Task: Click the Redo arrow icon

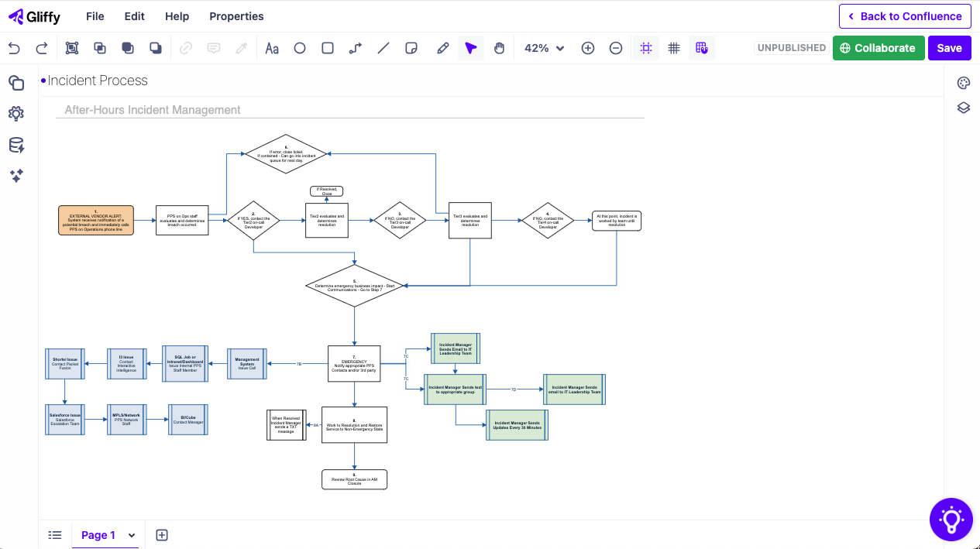Action: pos(42,48)
